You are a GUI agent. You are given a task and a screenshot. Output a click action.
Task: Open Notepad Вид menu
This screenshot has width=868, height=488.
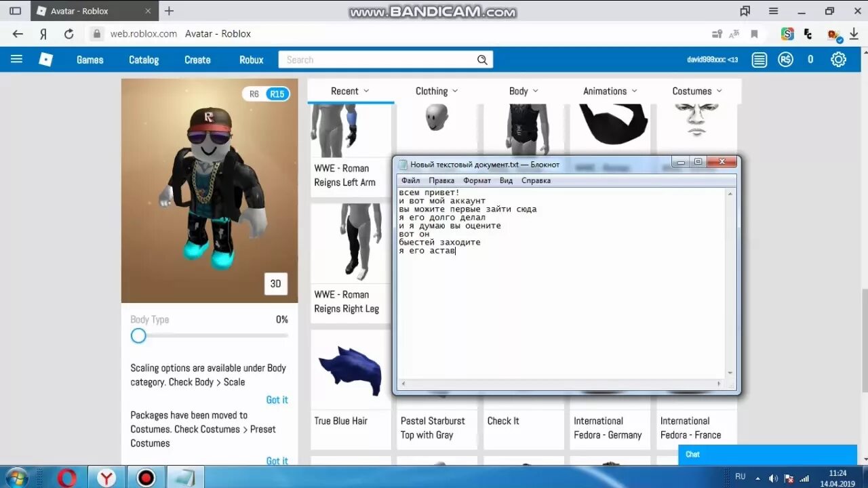(506, 180)
